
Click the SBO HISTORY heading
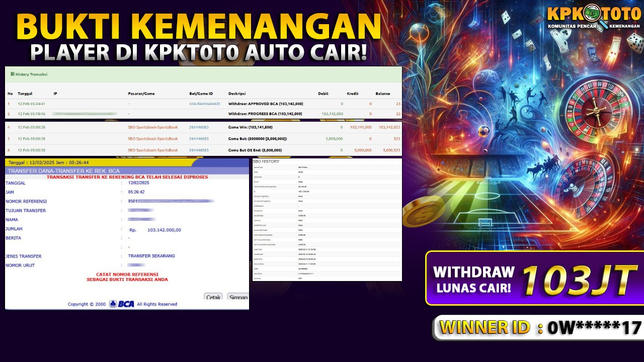[266, 161]
